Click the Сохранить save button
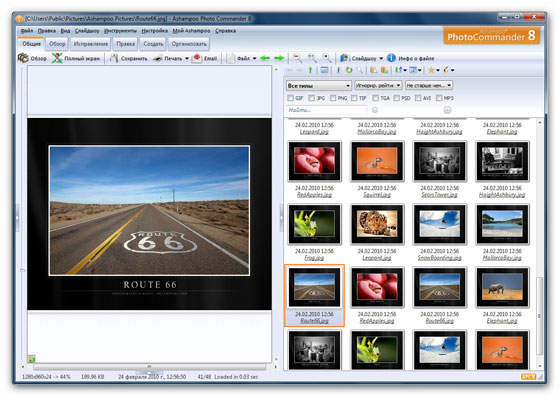This screenshot has height=397, width=560. pos(129,58)
